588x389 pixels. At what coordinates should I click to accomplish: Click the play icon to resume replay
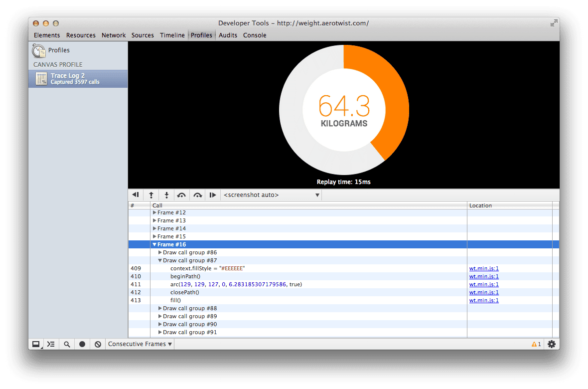coord(212,194)
